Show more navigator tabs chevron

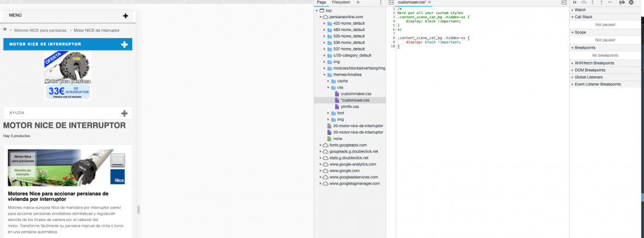[358, 2]
